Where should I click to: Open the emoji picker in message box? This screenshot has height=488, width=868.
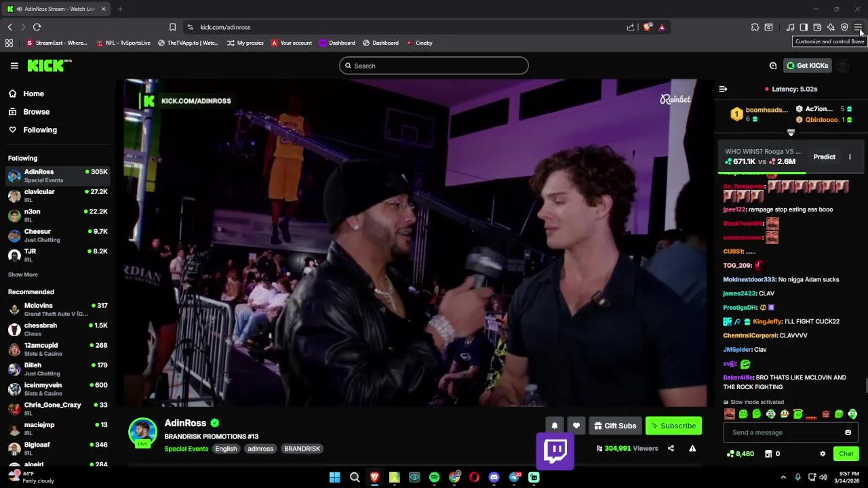pos(848,432)
